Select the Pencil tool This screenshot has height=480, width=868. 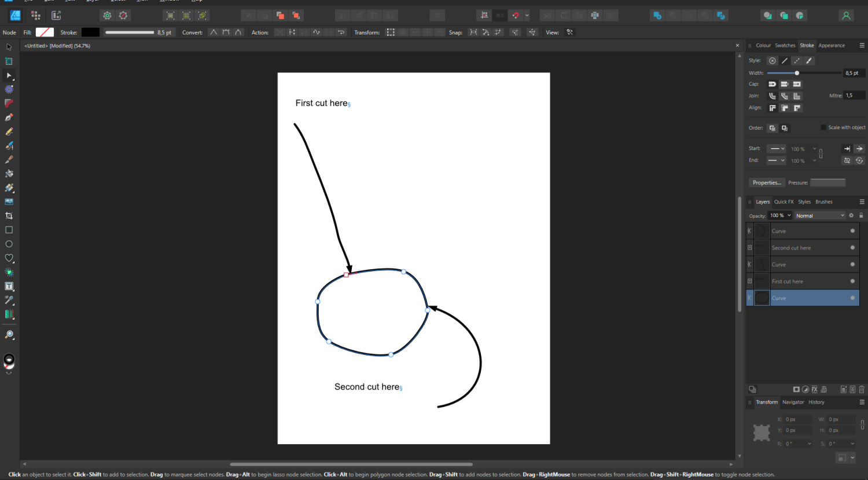point(9,131)
